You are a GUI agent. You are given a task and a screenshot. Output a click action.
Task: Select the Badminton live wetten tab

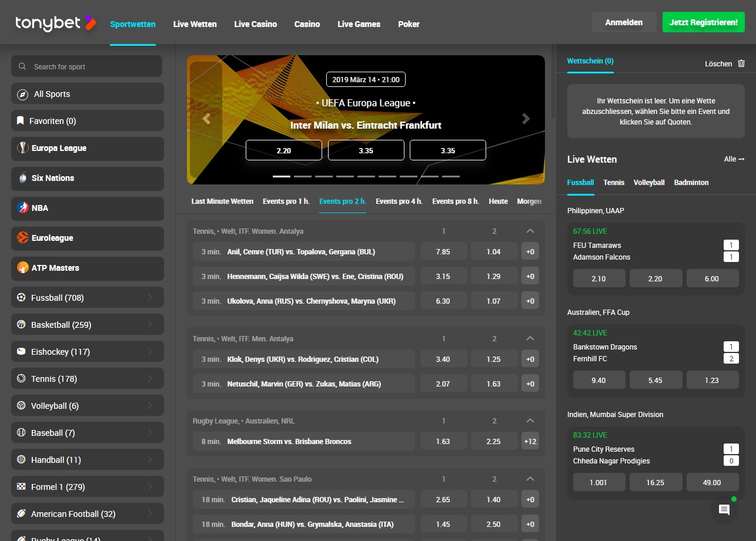[691, 183]
